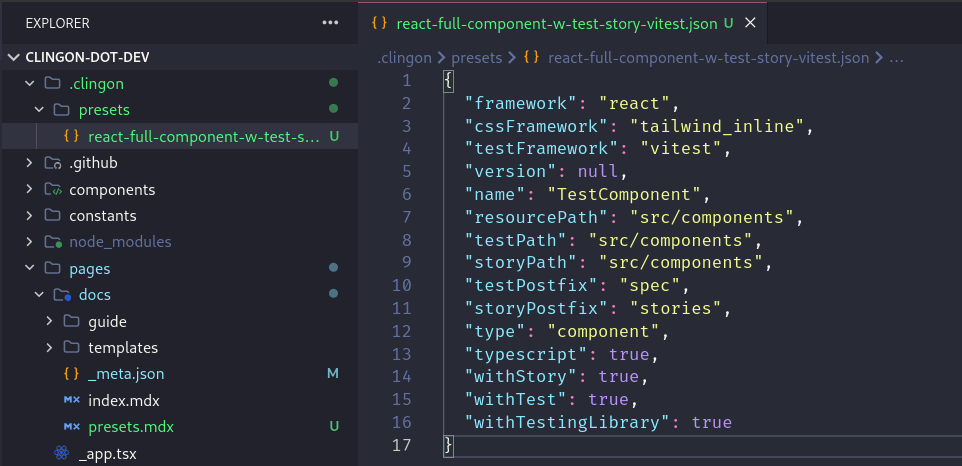Viewport: 962px width, 466px height.
Task: Collapse the CLINGON-DOT-DEV root section
Action: [12, 57]
